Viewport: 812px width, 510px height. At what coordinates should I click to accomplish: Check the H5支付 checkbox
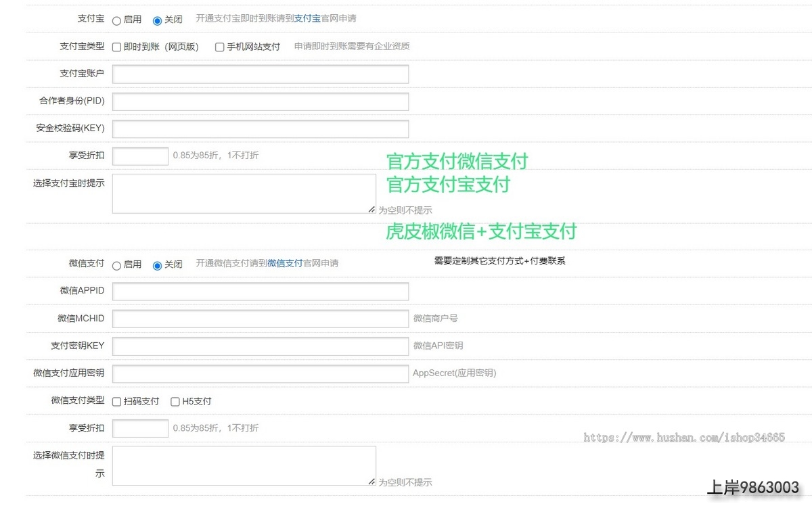click(175, 402)
